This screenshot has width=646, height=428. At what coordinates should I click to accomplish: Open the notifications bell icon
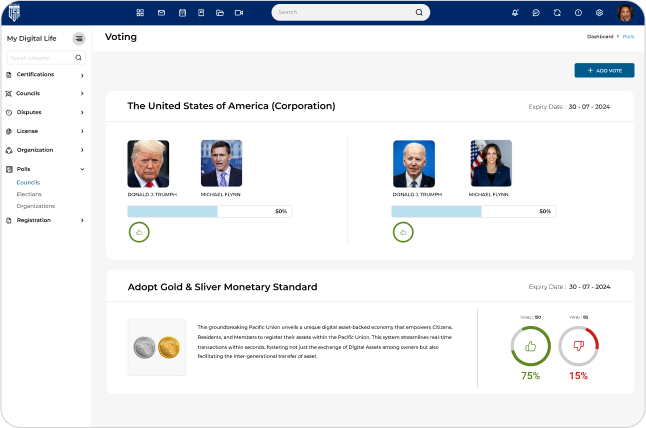[x=515, y=13]
